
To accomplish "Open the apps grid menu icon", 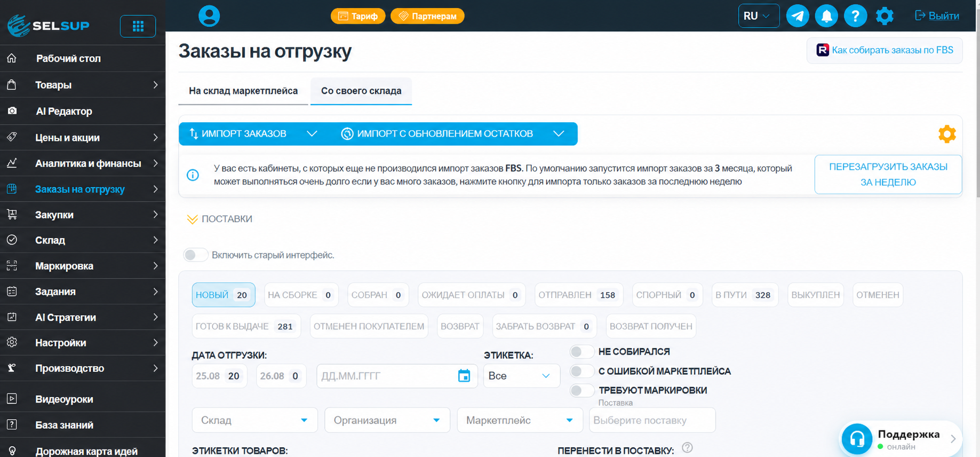I will click(x=138, y=26).
